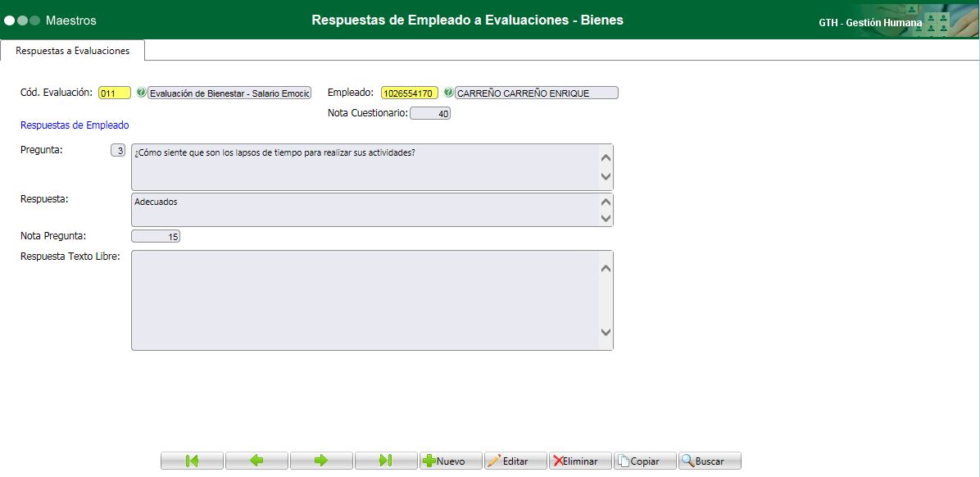Screen dimensions: 980x477
Task: Search records with Buscar
Action: click(x=709, y=460)
